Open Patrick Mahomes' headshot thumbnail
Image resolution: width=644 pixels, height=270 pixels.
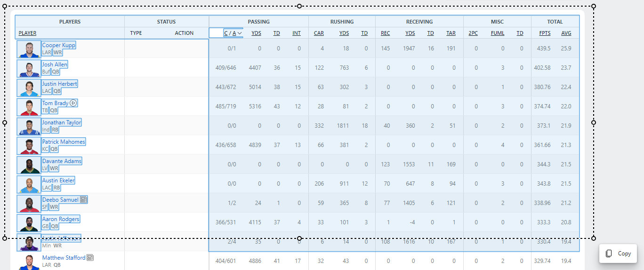point(29,146)
